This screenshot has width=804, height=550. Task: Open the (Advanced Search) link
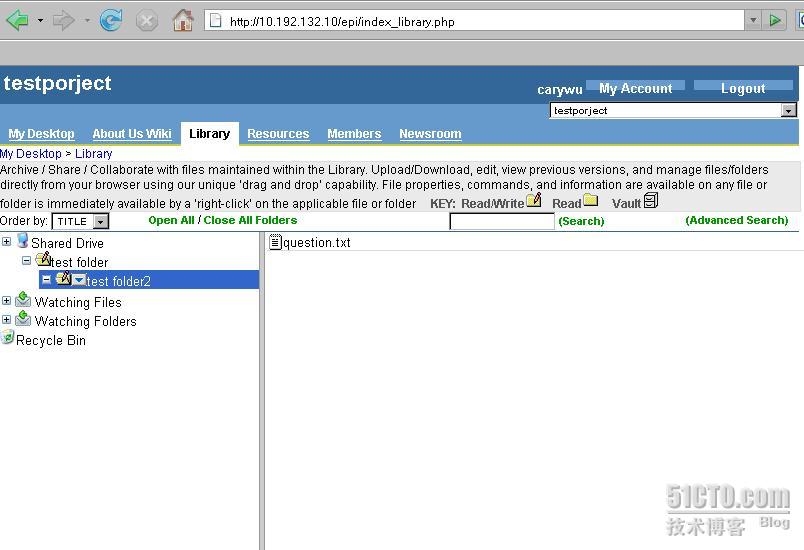pyautogui.click(x=737, y=220)
